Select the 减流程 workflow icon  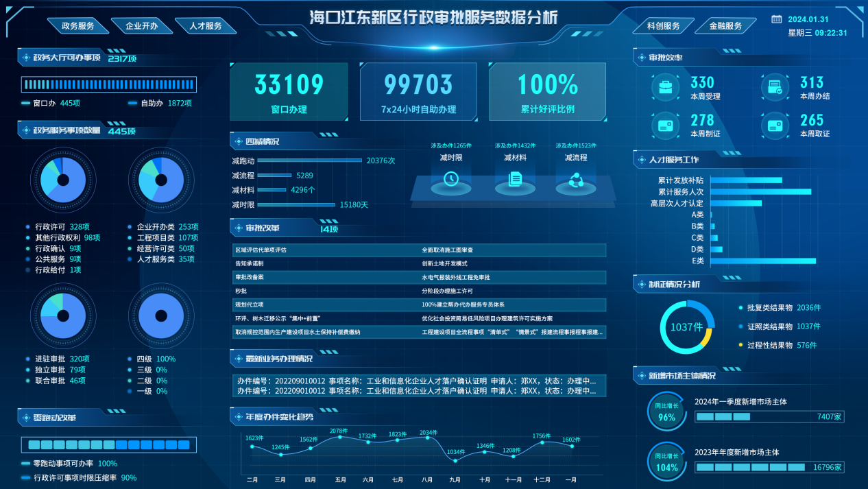click(575, 180)
